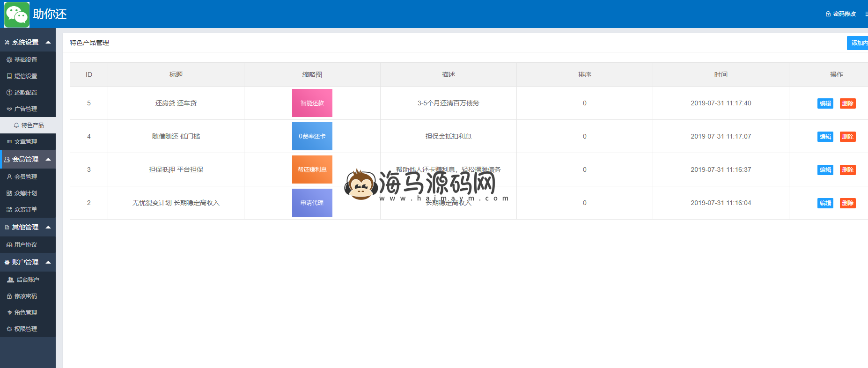Edit the 还房贷 还车贷 product row

pyautogui.click(x=825, y=103)
